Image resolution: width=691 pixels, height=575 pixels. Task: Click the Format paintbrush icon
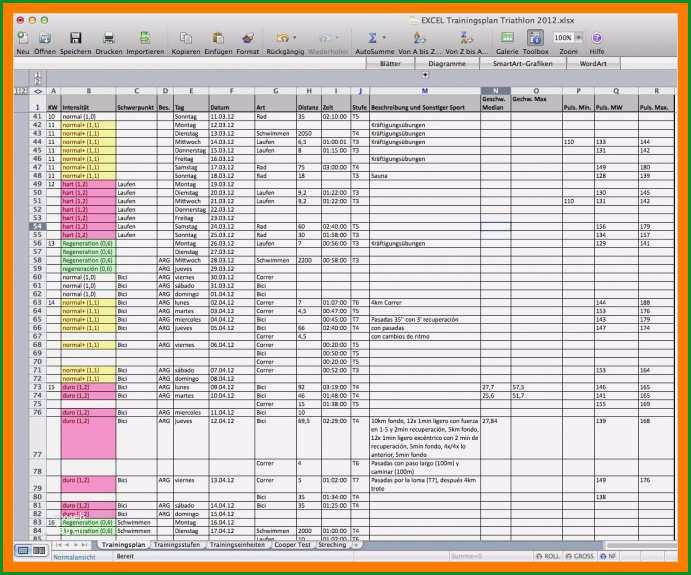coord(248,38)
